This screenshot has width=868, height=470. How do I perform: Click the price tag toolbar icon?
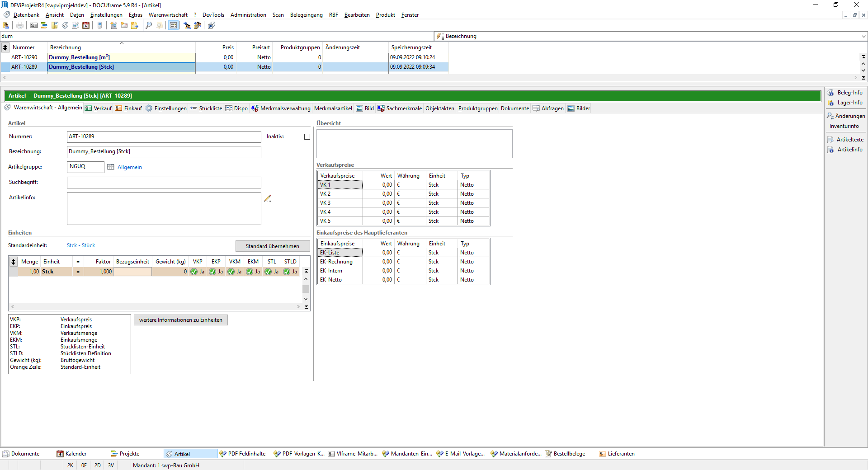click(x=65, y=25)
